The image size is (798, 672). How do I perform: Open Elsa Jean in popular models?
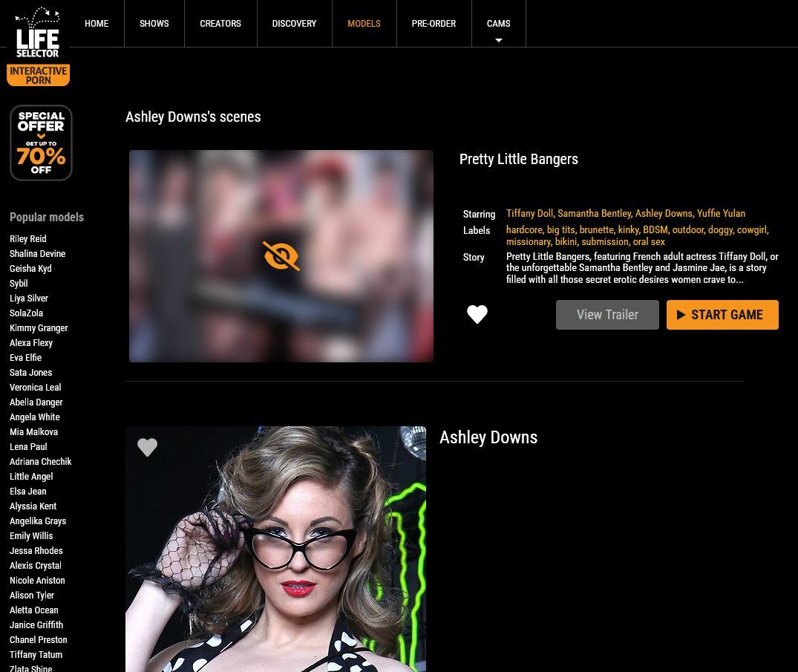tap(28, 492)
